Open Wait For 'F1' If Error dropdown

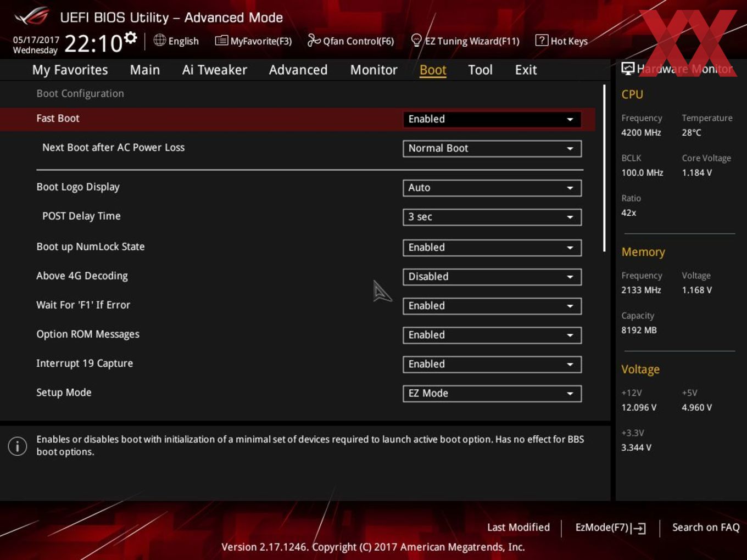click(x=492, y=306)
